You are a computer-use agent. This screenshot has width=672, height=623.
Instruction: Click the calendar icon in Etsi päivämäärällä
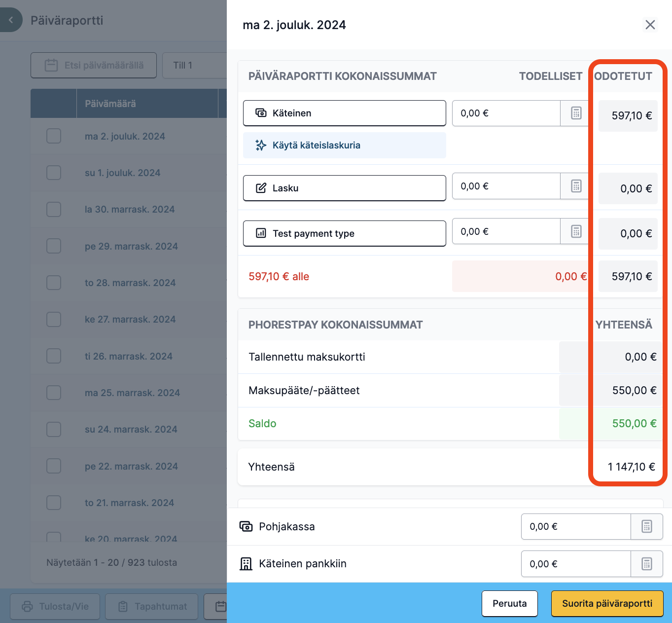pyautogui.click(x=51, y=65)
